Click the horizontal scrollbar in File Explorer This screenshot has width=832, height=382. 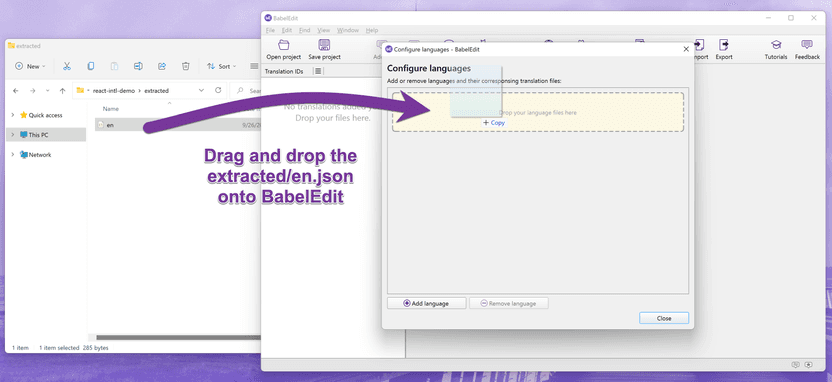tap(178, 337)
